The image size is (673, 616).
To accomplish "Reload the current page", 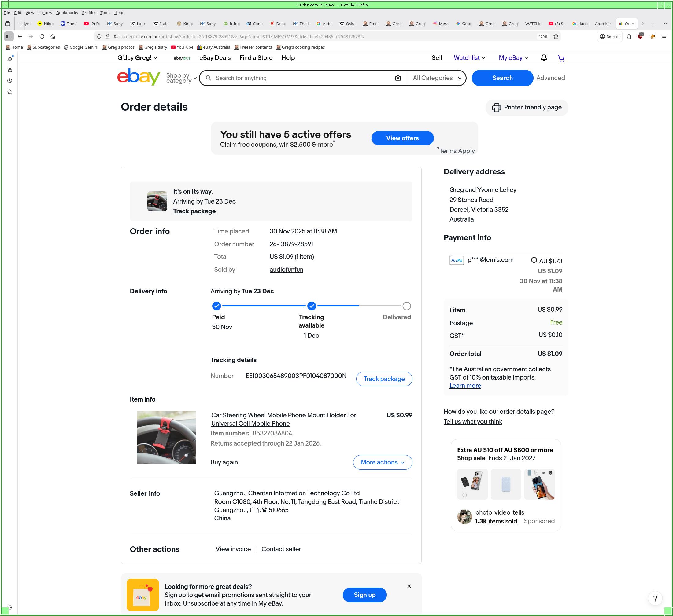I will point(42,36).
